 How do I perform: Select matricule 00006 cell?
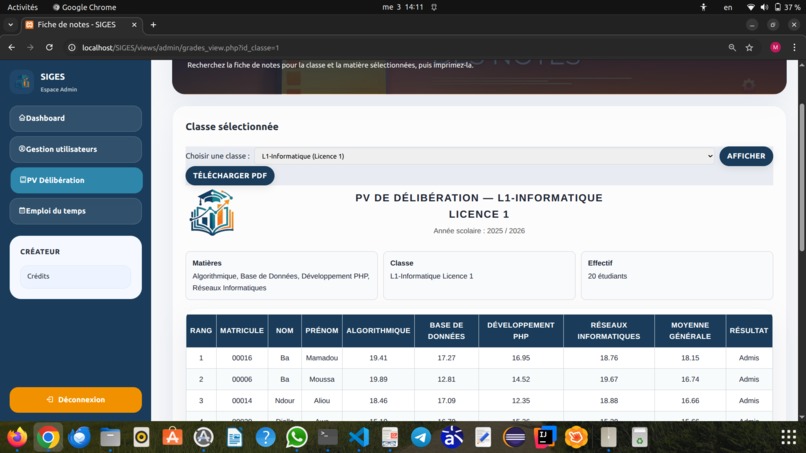[x=242, y=379]
